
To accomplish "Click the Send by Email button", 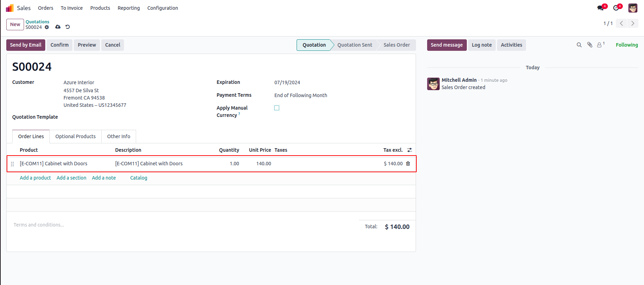I will 26,45.
